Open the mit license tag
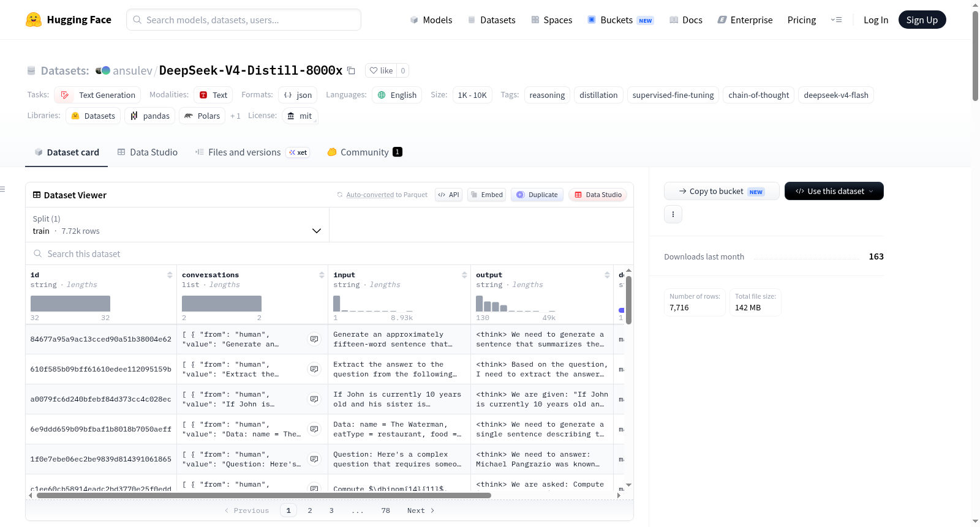 (300, 116)
